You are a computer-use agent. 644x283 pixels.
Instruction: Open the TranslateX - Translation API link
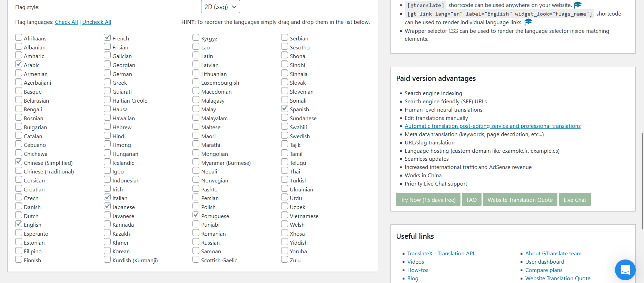[440, 254]
